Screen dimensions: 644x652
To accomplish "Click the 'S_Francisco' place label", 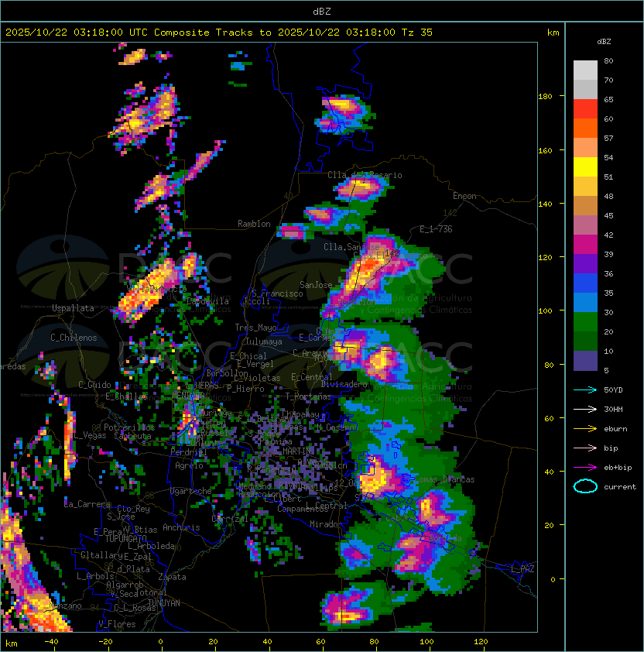I will point(277,293).
